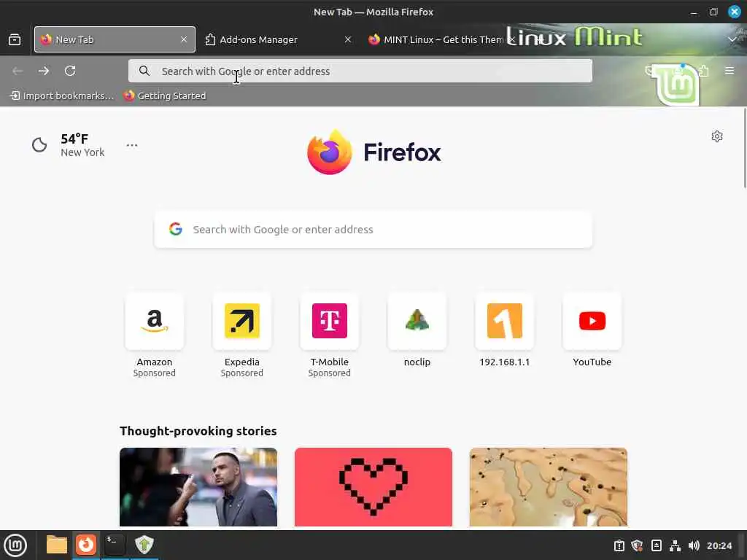The width and height of the screenshot is (747, 560).
Task: Open the sandy aerial landscape story card
Action: point(549,486)
